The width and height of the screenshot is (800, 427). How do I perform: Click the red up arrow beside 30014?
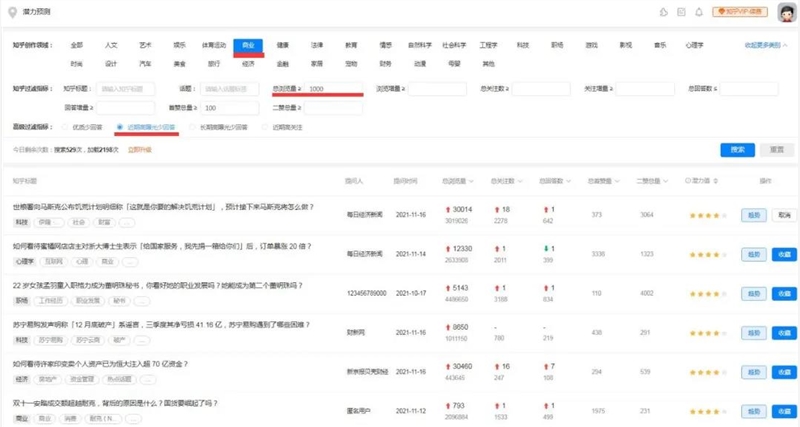pyautogui.click(x=448, y=210)
